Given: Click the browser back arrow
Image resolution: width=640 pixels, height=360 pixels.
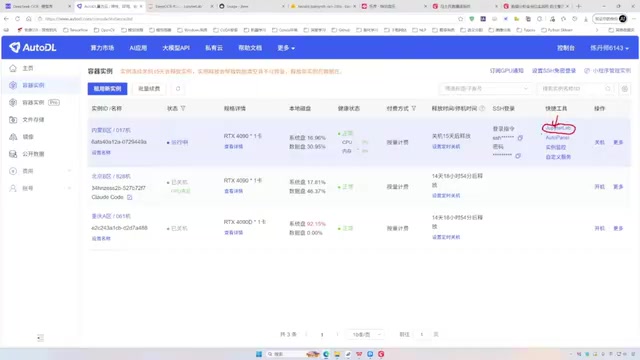Looking at the screenshot, I should 6,19.
